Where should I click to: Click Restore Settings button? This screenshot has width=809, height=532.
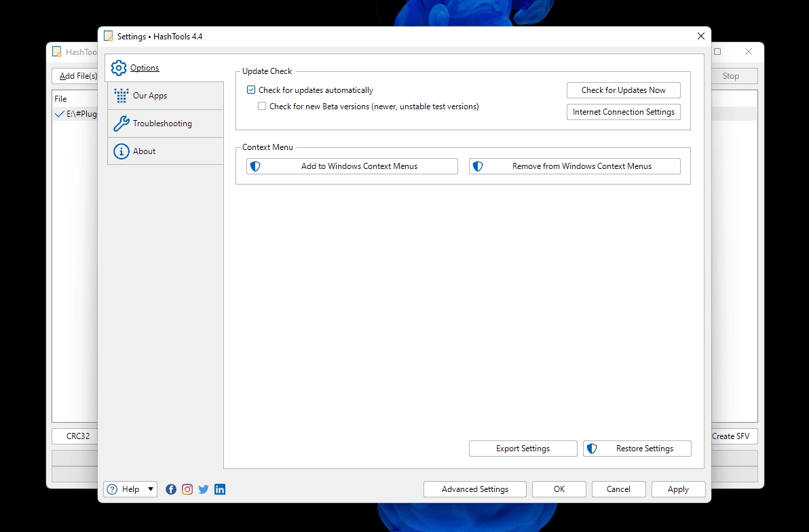(x=637, y=449)
